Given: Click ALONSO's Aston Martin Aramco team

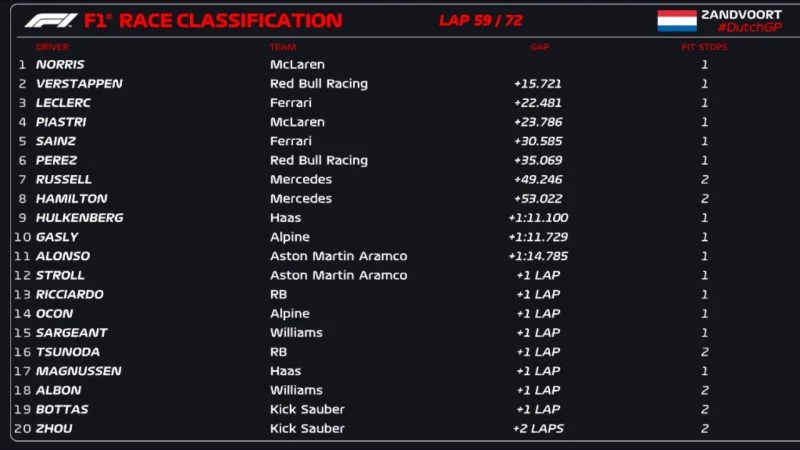Looking at the screenshot, I should pyautogui.click(x=338, y=256).
